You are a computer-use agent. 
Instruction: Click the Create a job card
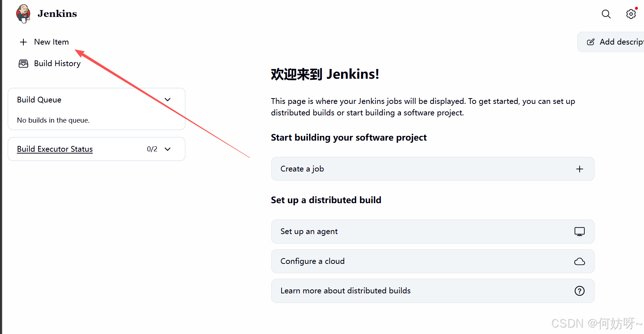(x=433, y=169)
